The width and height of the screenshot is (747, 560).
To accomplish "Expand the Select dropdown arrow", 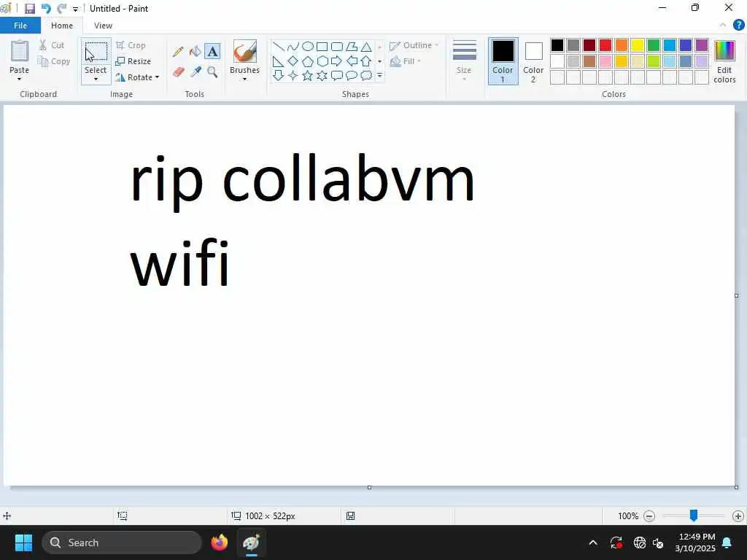I will point(96,79).
